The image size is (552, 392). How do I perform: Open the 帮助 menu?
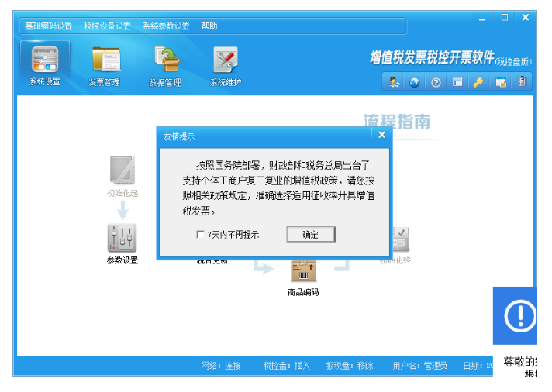pyautogui.click(x=209, y=26)
